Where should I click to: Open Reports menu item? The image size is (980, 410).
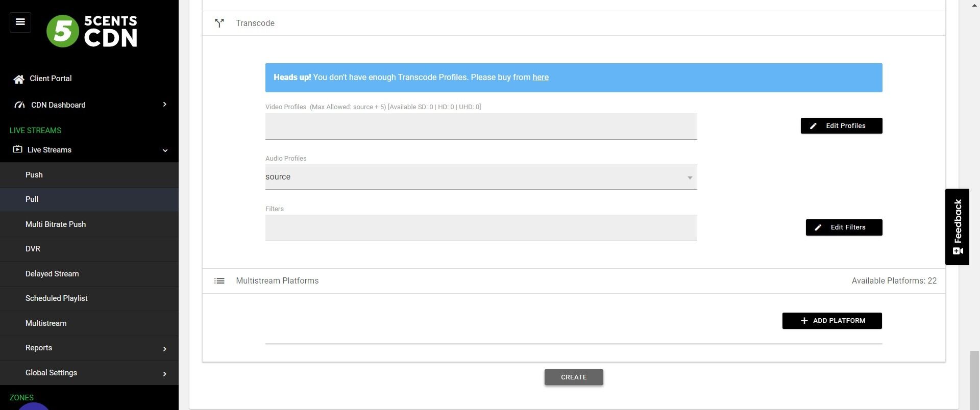pyautogui.click(x=89, y=348)
